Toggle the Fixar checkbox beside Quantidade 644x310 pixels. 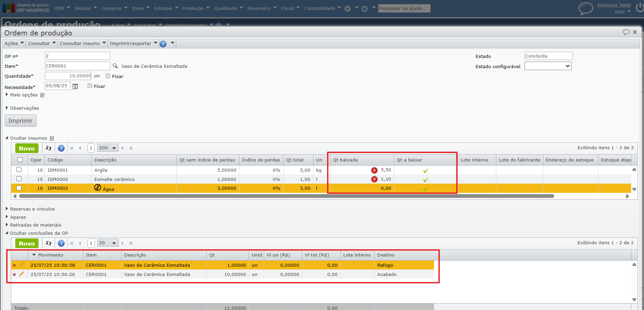pyautogui.click(x=108, y=76)
